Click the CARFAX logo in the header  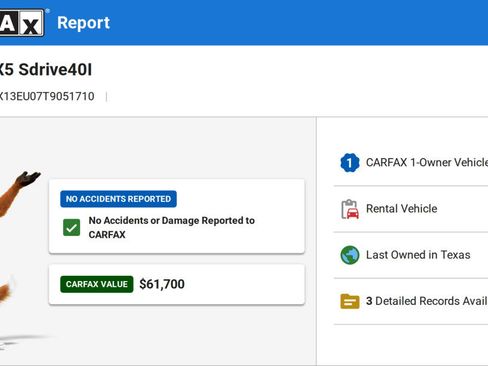[22, 22]
